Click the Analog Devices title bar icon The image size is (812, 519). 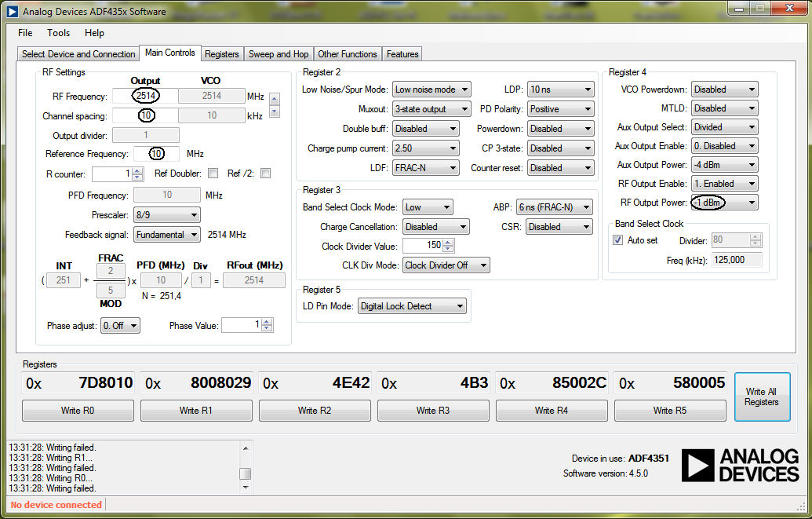click(12, 12)
